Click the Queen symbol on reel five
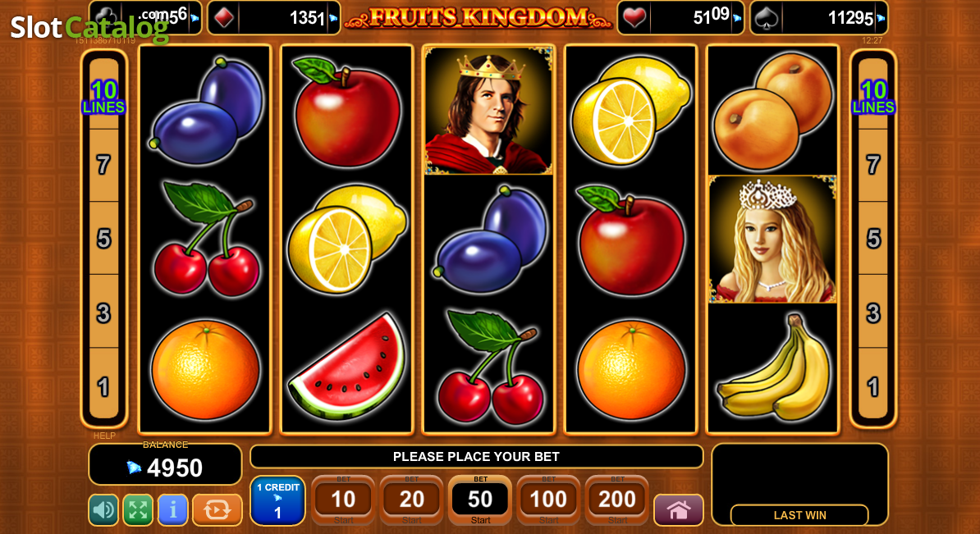The height and width of the screenshot is (534, 980). [x=772, y=240]
